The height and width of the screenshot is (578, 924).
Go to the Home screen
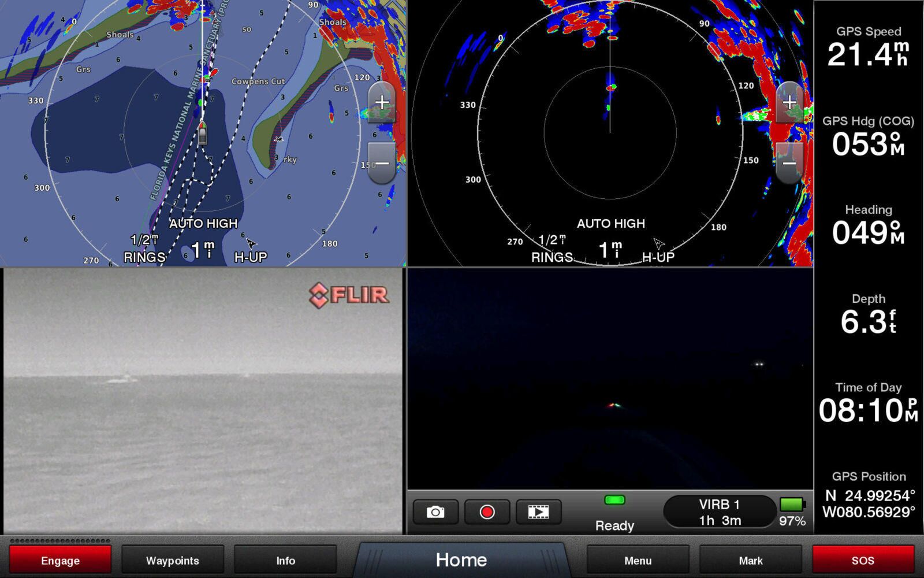pyautogui.click(x=461, y=560)
